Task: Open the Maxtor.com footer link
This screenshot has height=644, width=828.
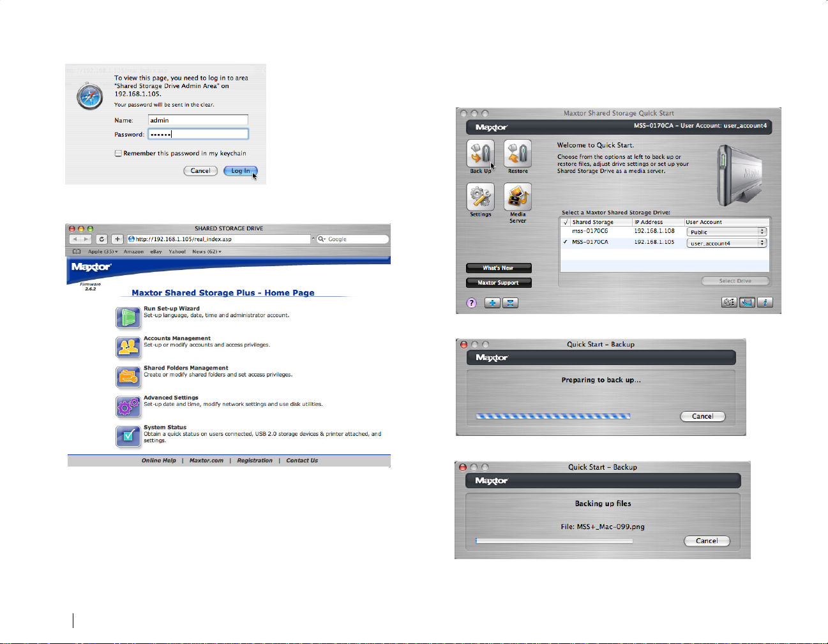Action: pos(206,460)
